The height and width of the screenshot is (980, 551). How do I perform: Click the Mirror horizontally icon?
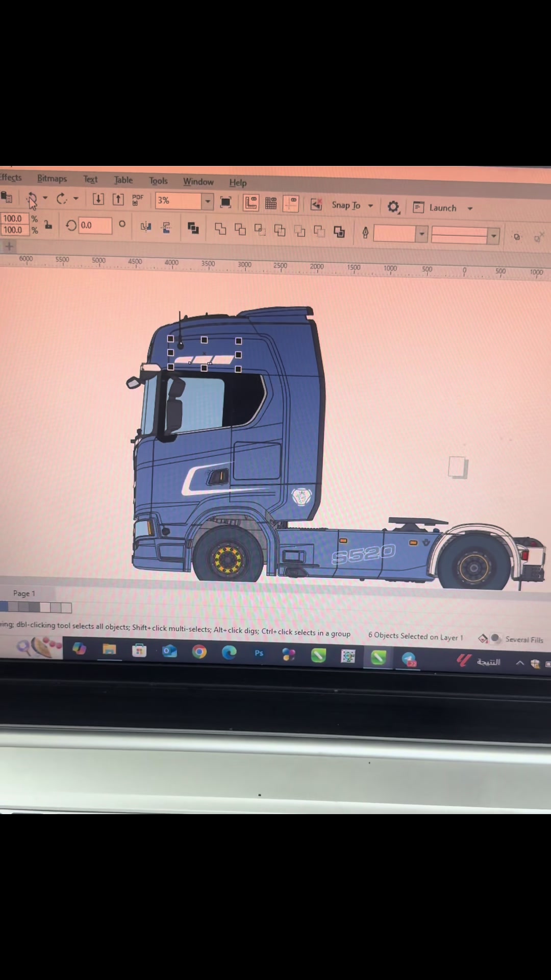(146, 227)
